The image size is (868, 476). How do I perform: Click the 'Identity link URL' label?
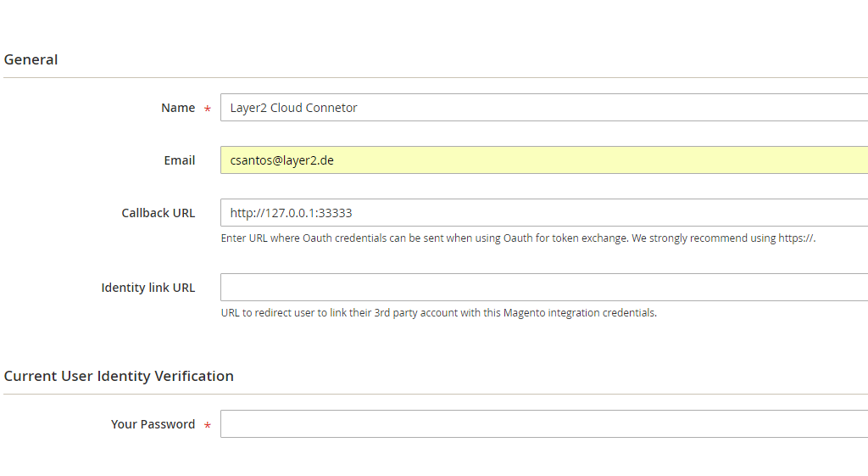[148, 288]
